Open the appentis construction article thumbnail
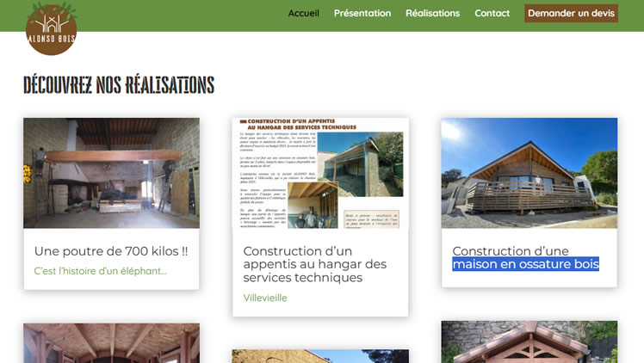 tap(320, 173)
